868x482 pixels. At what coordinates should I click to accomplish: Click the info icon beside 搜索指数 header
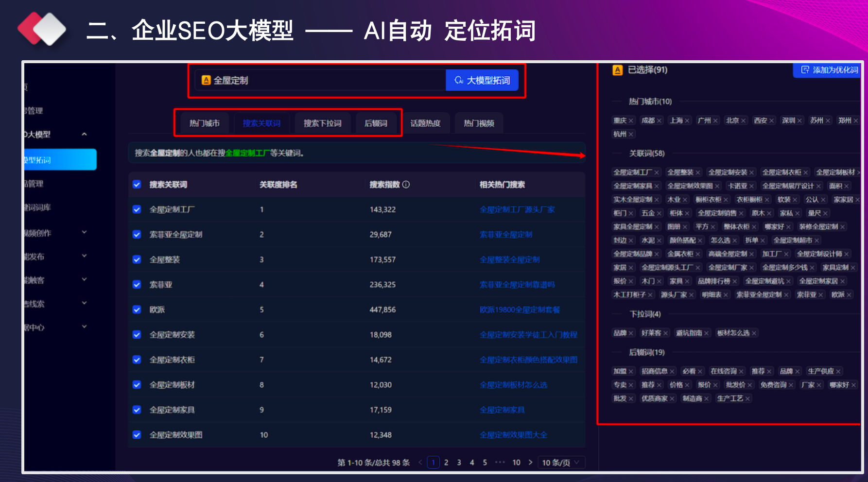pyautogui.click(x=406, y=185)
